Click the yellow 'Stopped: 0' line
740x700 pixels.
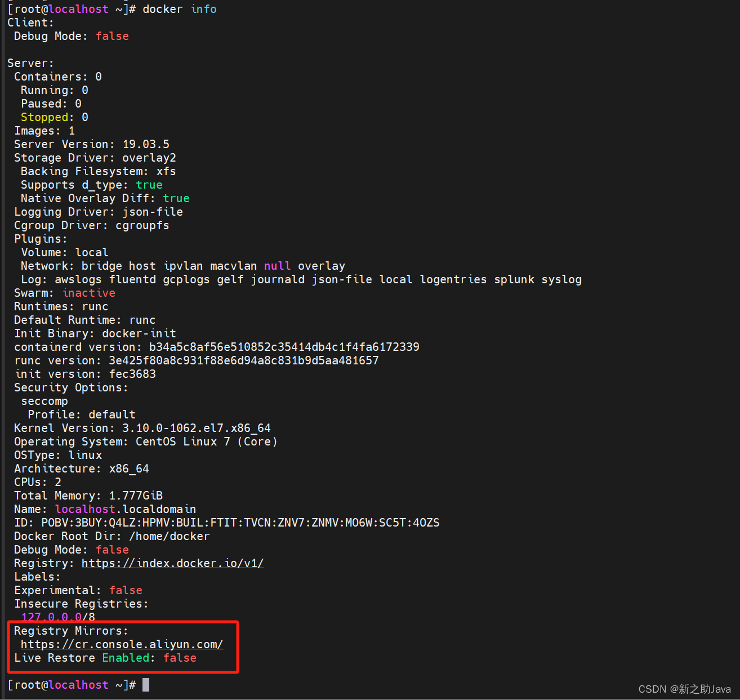pos(55,117)
